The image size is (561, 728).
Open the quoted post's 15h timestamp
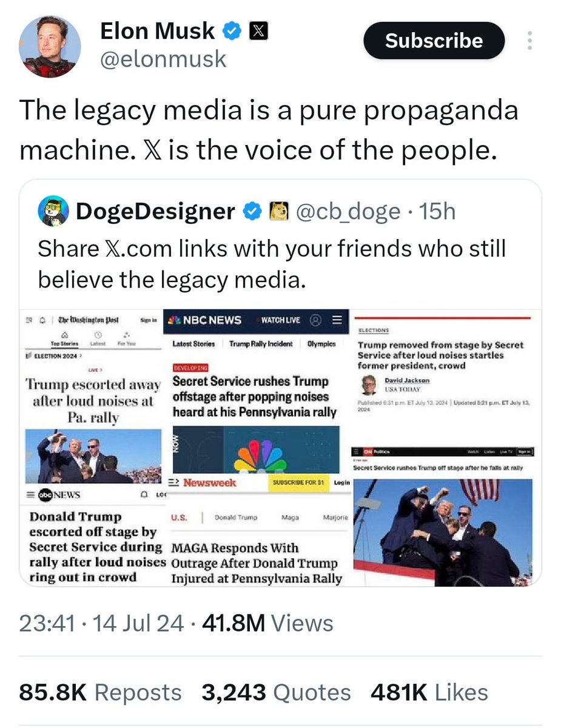437,211
